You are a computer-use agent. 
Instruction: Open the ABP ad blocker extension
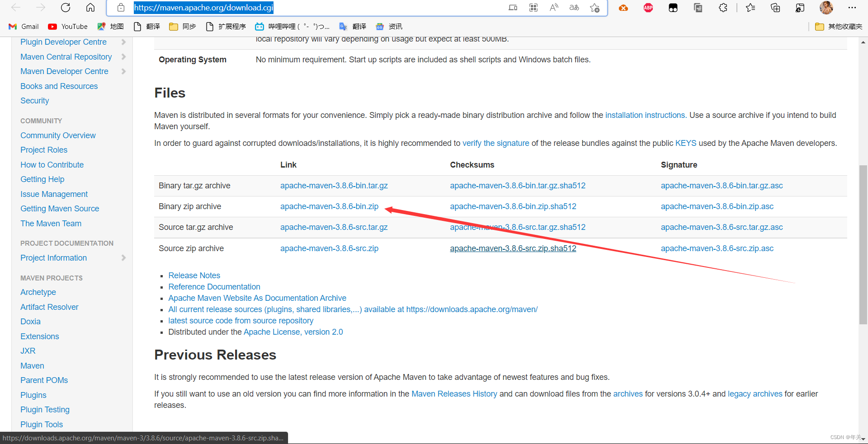(648, 8)
